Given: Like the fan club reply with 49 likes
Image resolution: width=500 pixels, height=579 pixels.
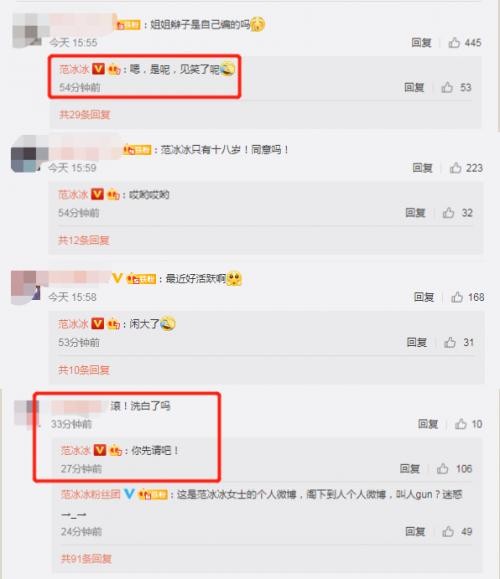Looking at the screenshot, I should [x=448, y=532].
